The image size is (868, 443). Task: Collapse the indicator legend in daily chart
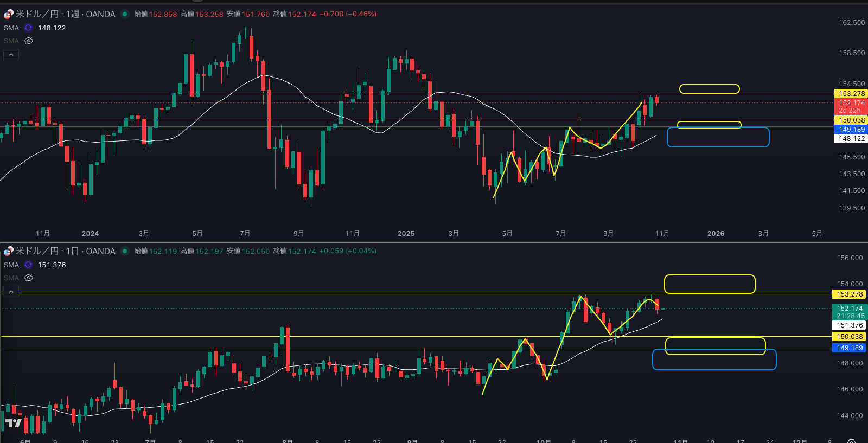[x=11, y=291]
